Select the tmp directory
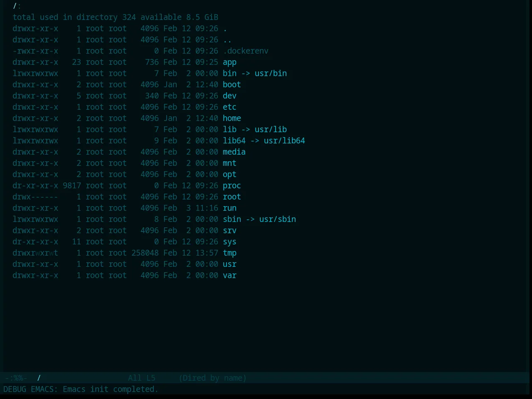The image size is (532, 399). (x=229, y=253)
